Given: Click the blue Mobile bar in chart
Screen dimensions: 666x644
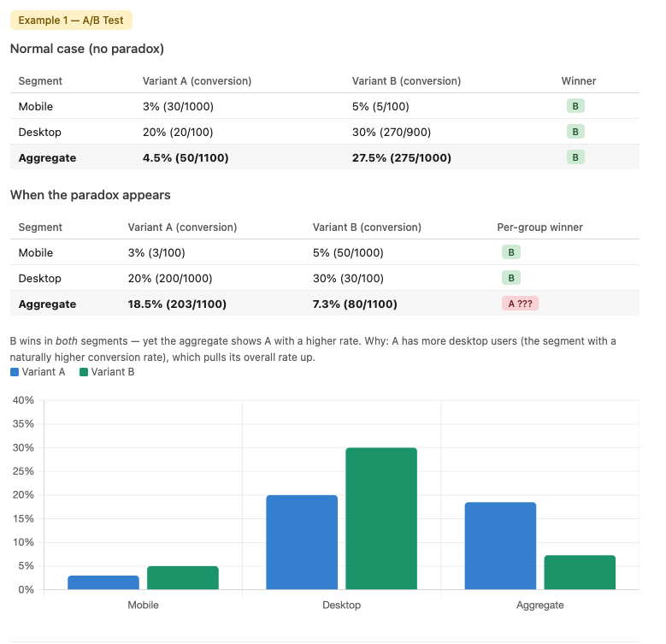Looking at the screenshot, I should (x=103, y=582).
